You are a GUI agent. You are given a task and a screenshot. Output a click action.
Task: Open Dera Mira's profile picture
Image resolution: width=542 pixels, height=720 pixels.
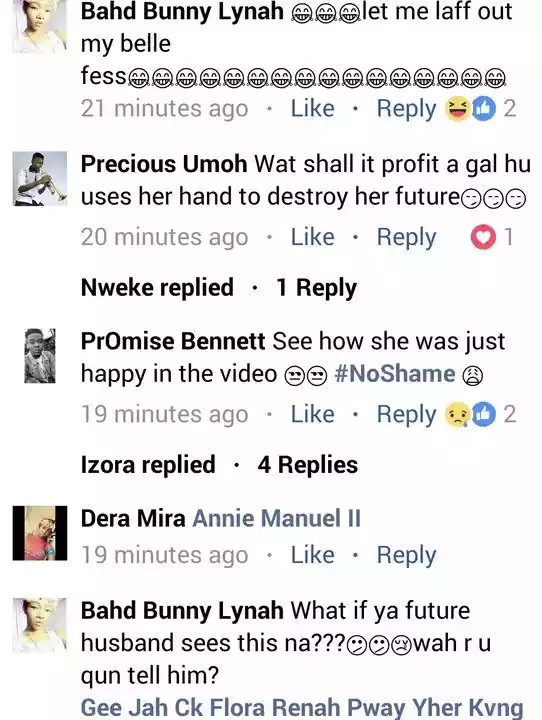click(x=40, y=533)
